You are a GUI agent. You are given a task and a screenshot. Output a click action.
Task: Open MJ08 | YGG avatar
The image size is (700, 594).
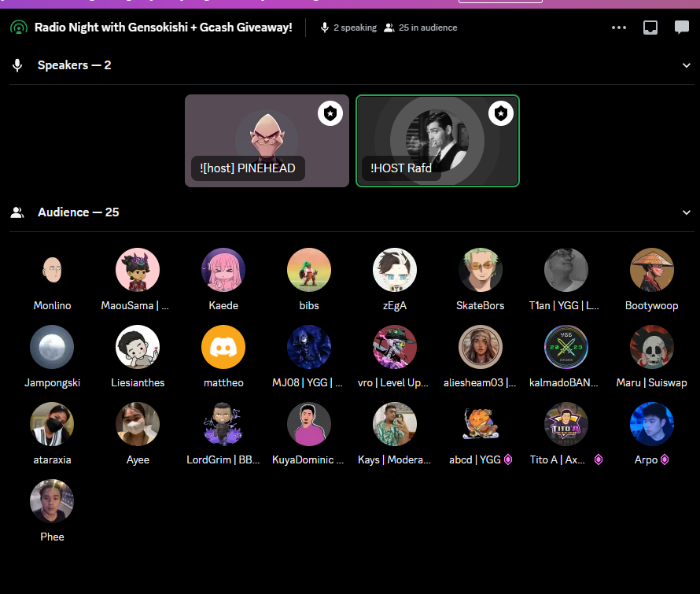pos(309,347)
